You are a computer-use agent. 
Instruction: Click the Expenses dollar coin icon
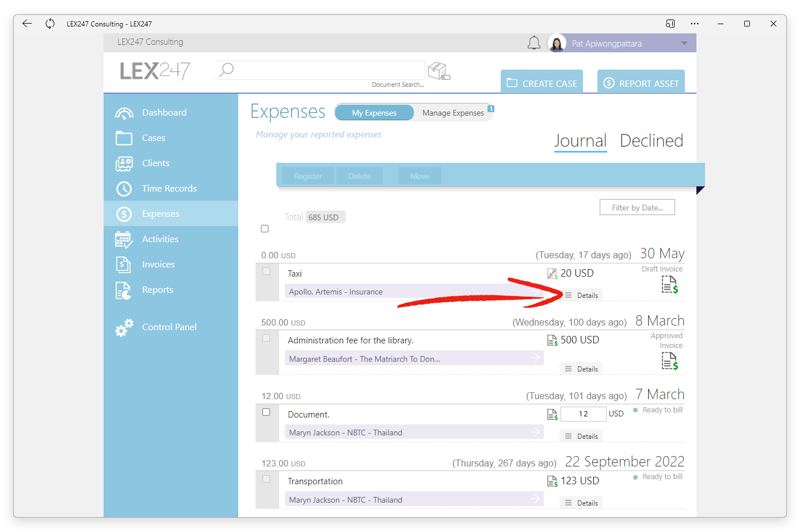(124, 214)
